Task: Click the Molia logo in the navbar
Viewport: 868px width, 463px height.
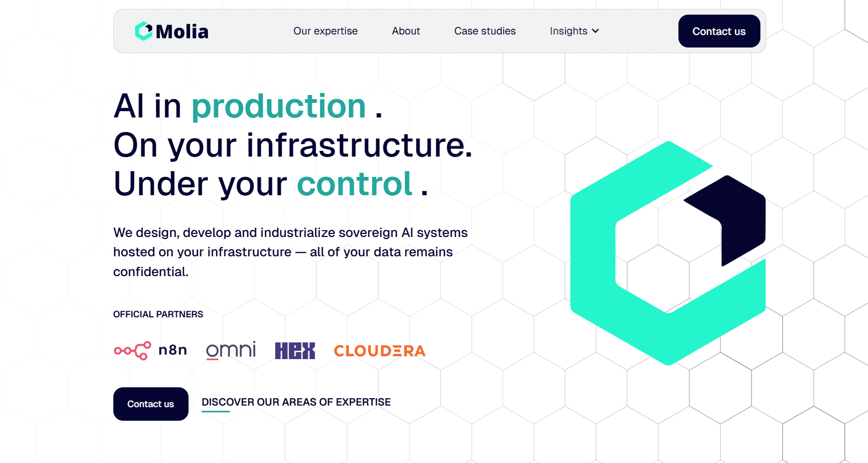Action: coord(171,31)
